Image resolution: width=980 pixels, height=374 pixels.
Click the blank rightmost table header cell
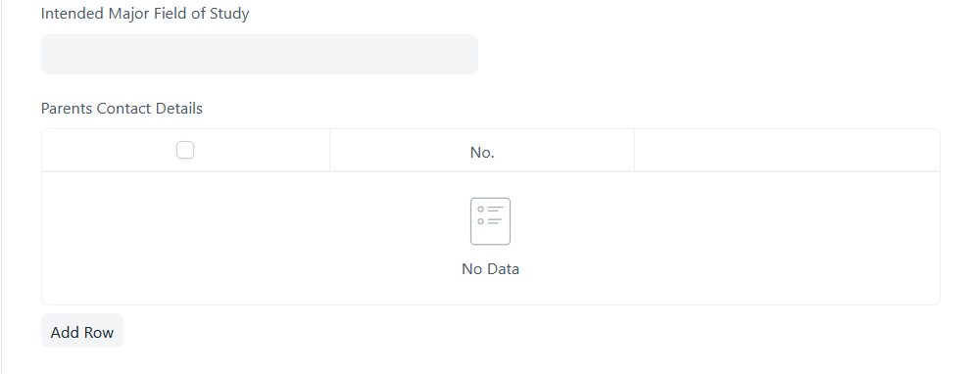click(787, 151)
